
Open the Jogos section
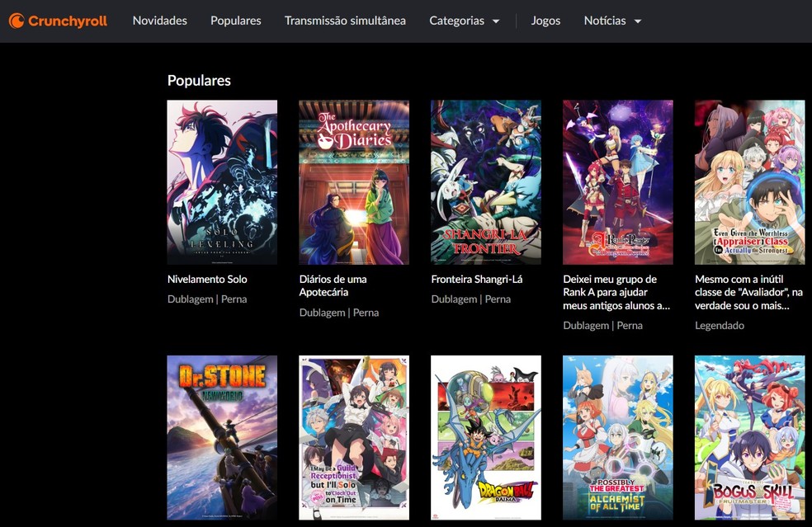click(x=545, y=21)
